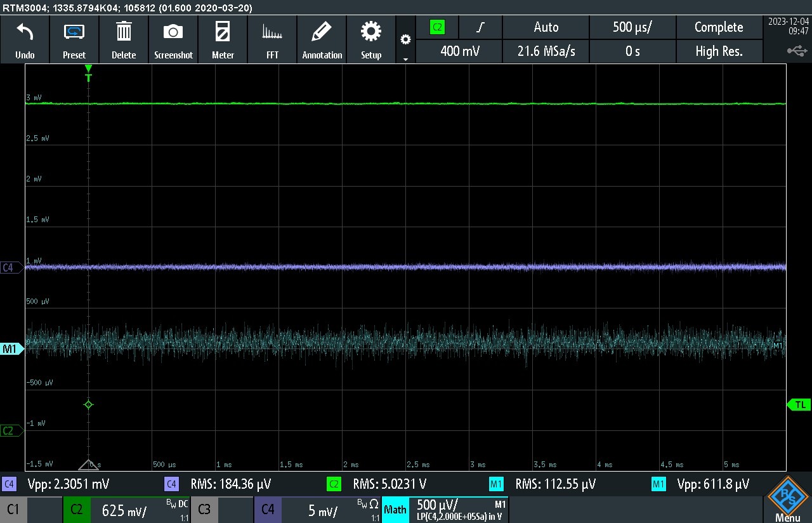The height and width of the screenshot is (523, 812).
Task: Select the green trigger position marker T
Action: [89, 74]
